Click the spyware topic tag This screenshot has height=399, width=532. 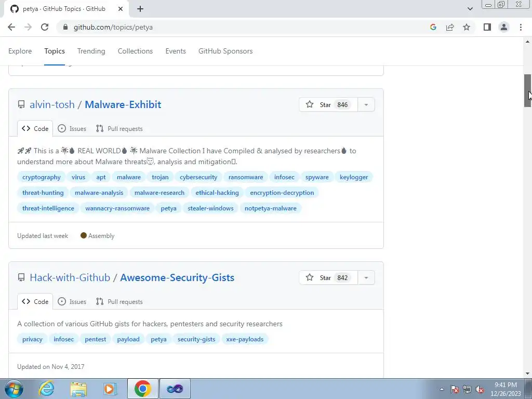pos(317,177)
